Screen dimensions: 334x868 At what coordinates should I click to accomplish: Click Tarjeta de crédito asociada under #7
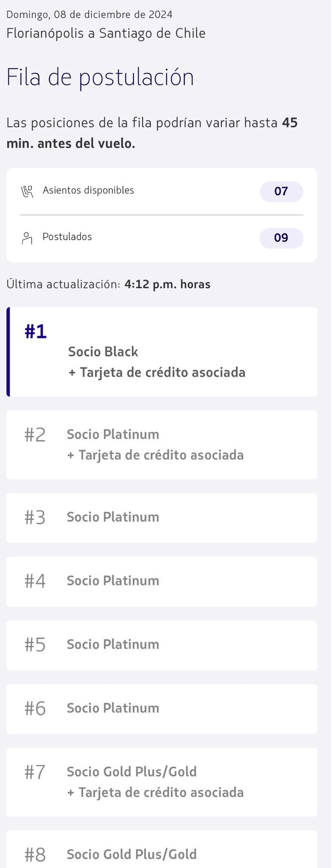[155, 792]
